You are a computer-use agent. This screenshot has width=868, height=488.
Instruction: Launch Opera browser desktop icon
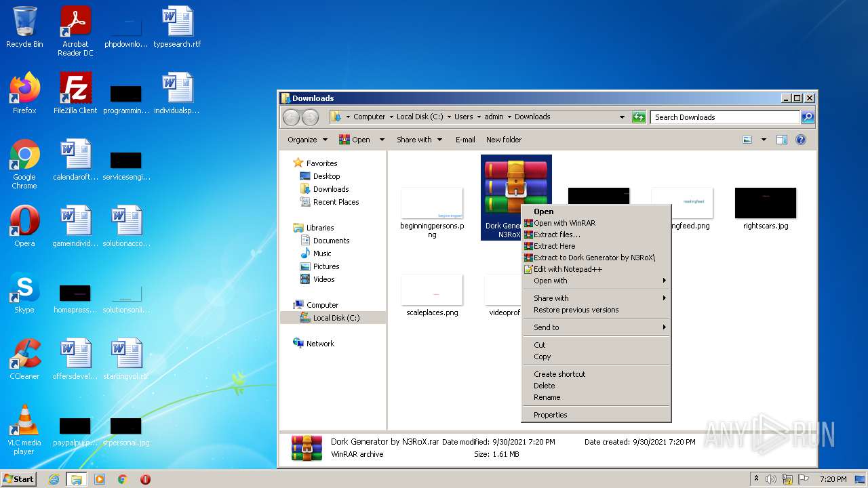24,226
